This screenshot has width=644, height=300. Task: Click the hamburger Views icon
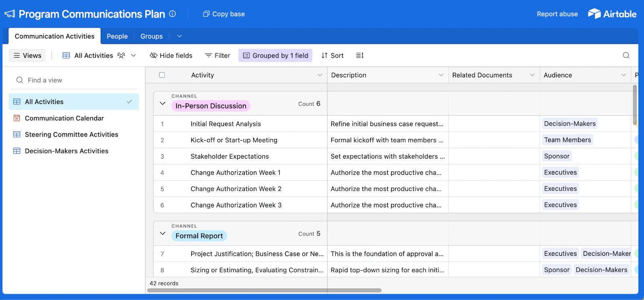[x=17, y=56]
